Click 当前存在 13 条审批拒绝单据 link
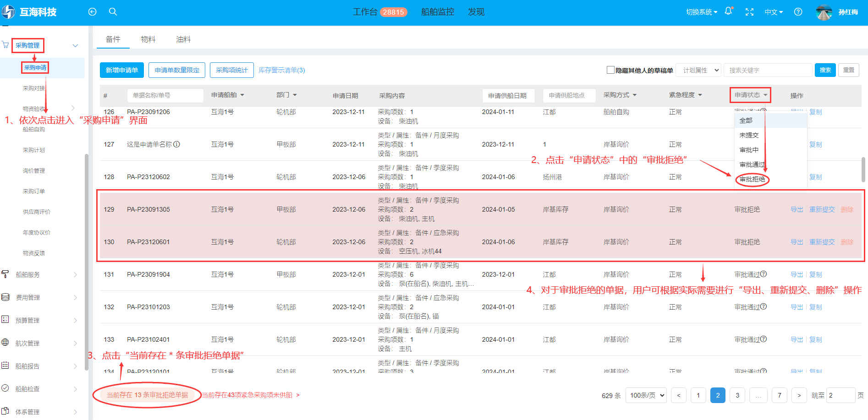This screenshot has height=420, width=868. (147, 395)
